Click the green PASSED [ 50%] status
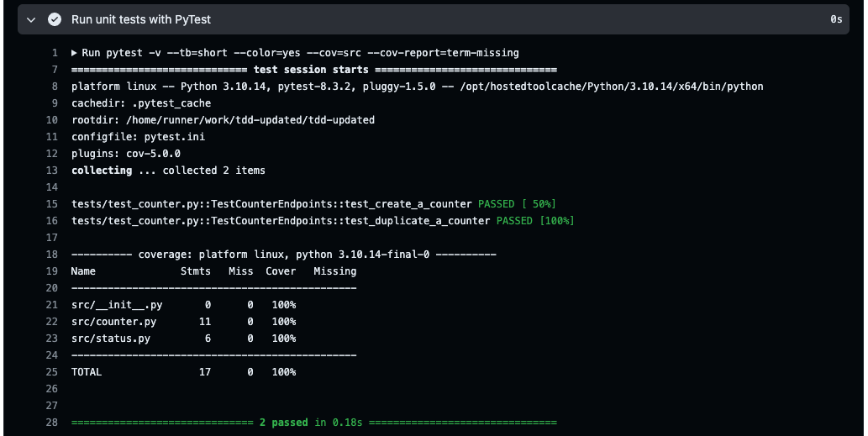The image size is (868, 436). (517, 204)
